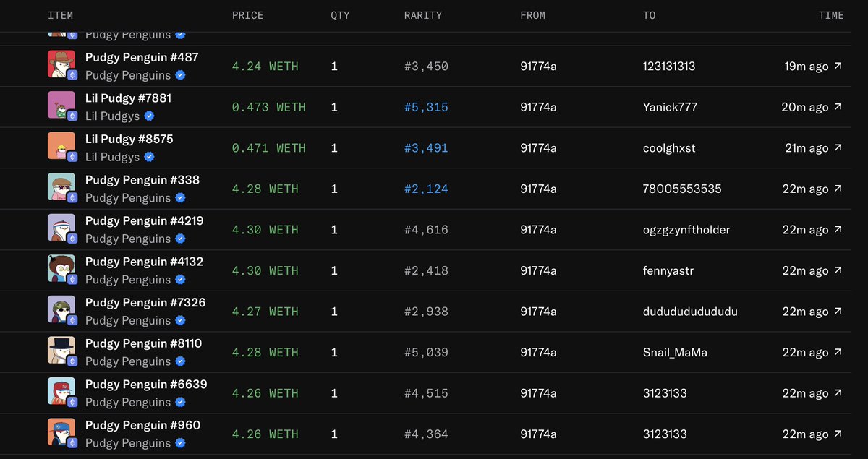Open the Pudgy Penguin #487 item title
Screen dimensions: 868x459
tap(142, 57)
